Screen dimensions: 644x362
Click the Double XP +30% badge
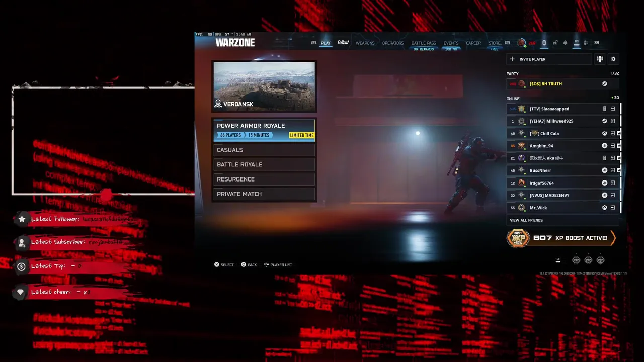[x=518, y=238]
